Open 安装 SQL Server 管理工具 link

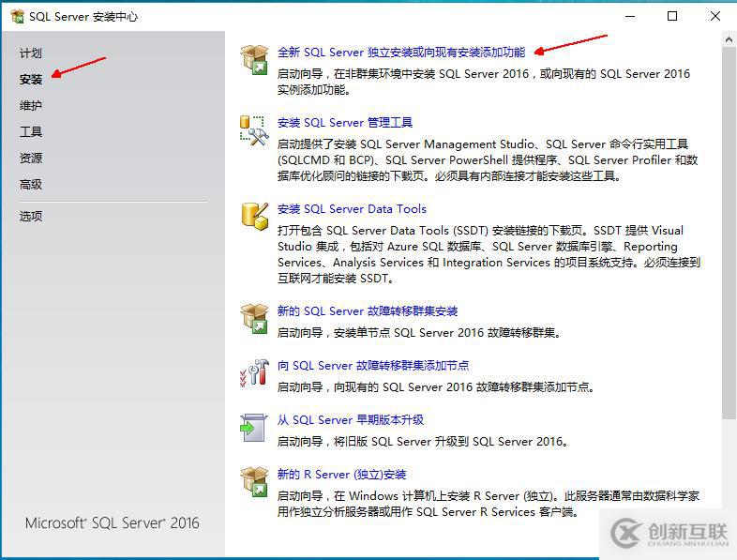coord(344,123)
